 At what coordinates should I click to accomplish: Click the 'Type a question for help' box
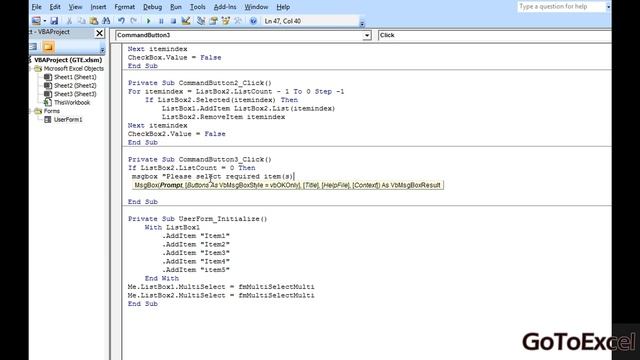coord(561,7)
